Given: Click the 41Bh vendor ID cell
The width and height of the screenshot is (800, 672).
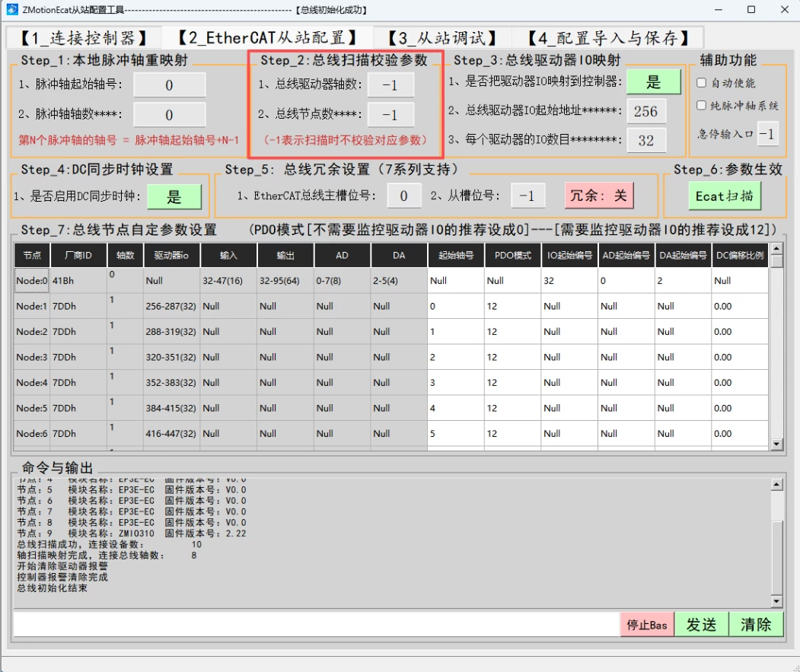Looking at the screenshot, I should [78, 281].
